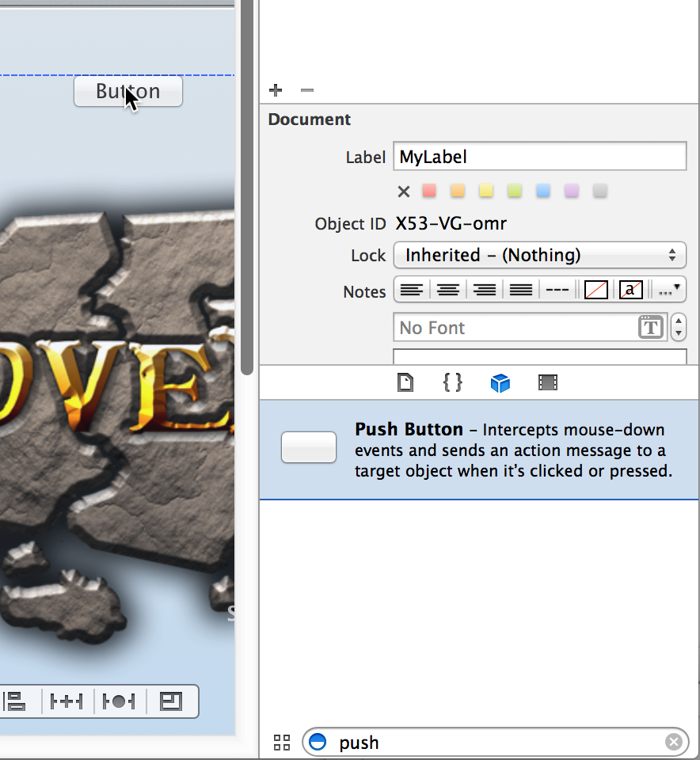Pick the red label color swatch

pos(429,191)
